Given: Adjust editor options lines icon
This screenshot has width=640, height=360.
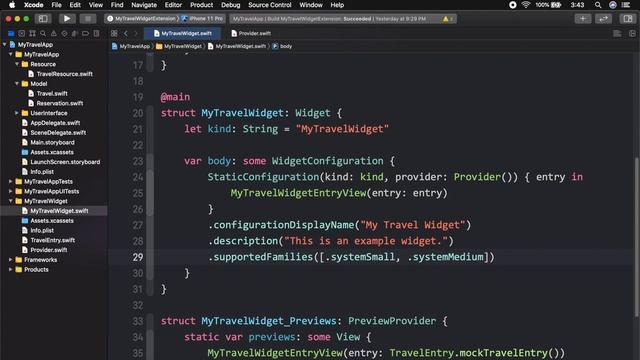Looking at the screenshot, I should pos(617,33).
